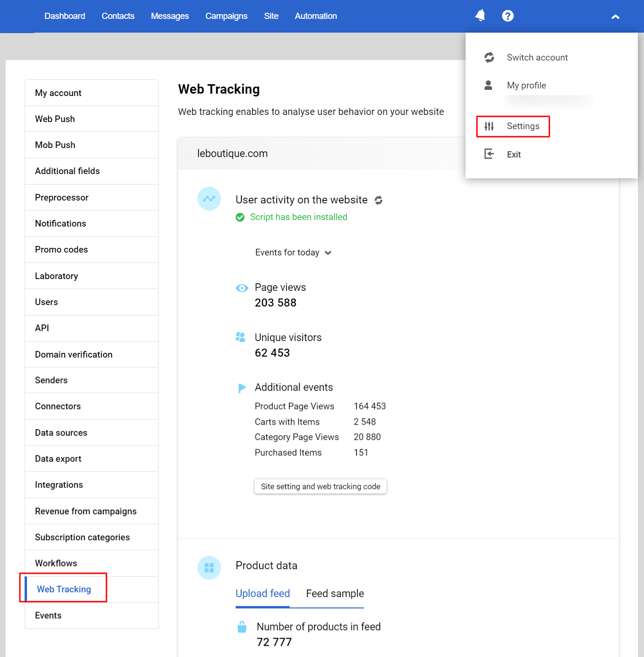Open Promo codes section
Image resolution: width=644 pixels, height=657 pixels.
click(92, 250)
